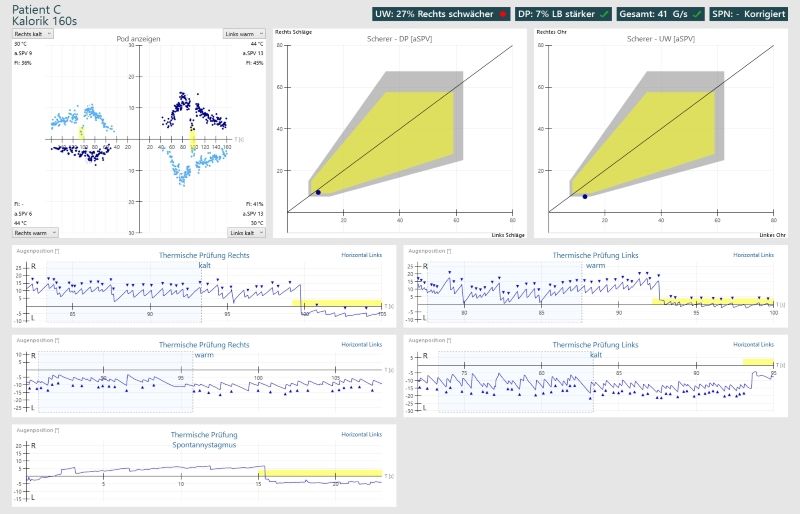Click the 'SPN: - Korrigiert' badge
The image size is (800, 514).
(753, 15)
